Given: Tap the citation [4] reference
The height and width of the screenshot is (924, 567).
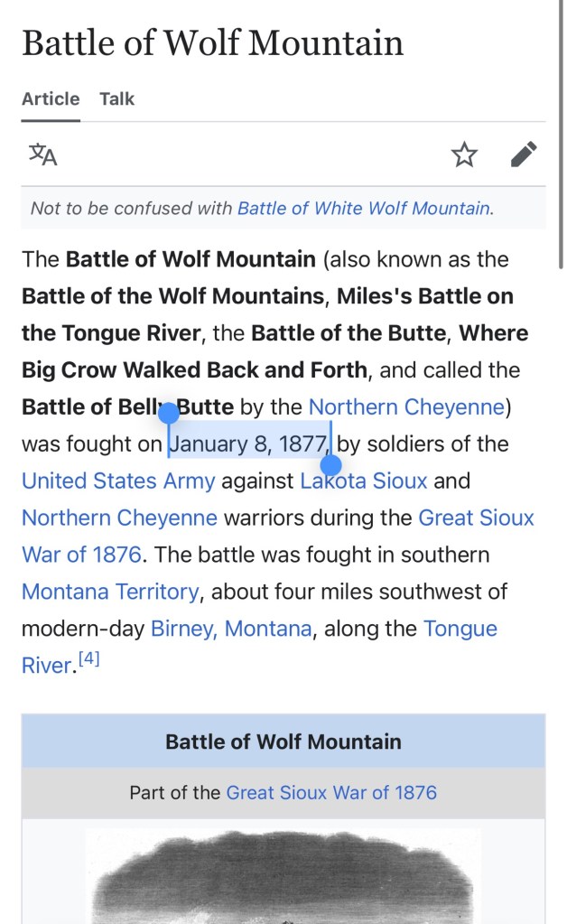Looking at the screenshot, I should 88,660.
